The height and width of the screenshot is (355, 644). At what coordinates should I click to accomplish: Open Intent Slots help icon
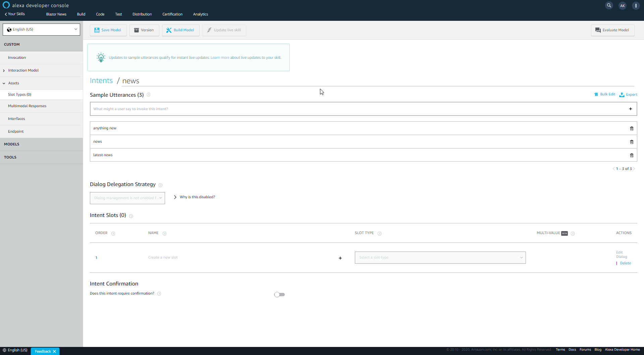(131, 216)
